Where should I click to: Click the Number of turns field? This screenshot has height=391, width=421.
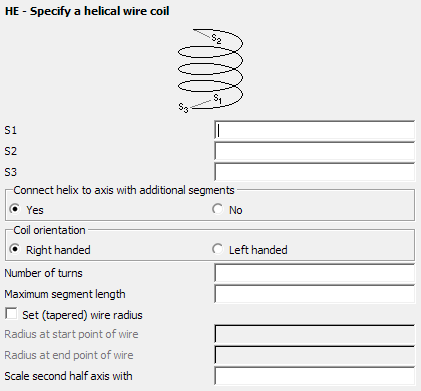[x=315, y=273]
